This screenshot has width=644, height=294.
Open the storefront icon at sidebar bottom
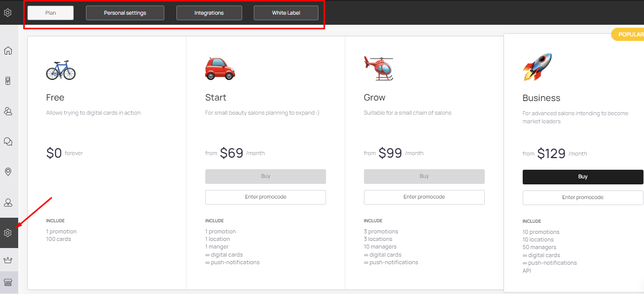pos(8,282)
